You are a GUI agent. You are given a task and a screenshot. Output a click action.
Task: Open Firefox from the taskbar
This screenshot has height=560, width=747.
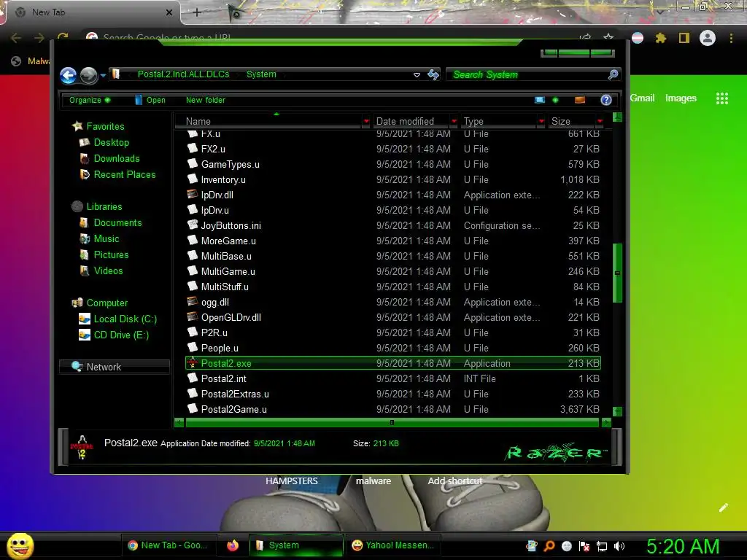click(x=233, y=545)
